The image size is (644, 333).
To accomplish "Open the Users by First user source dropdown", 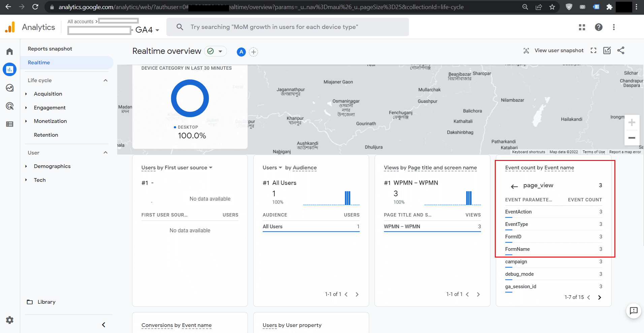I will click(211, 168).
